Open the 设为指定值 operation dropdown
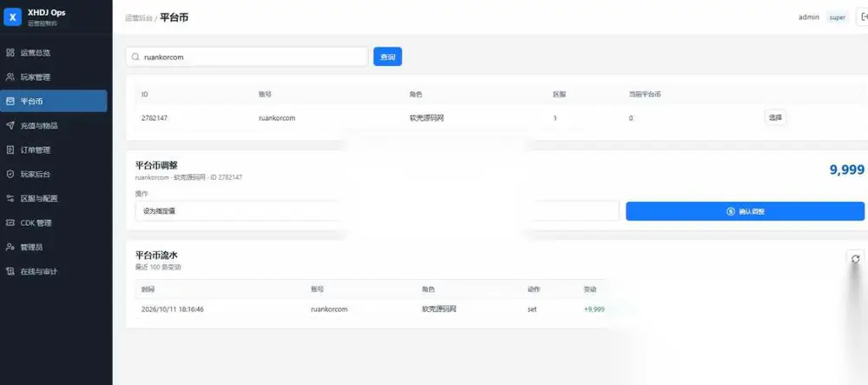The height and width of the screenshot is (385, 868). pos(238,211)
